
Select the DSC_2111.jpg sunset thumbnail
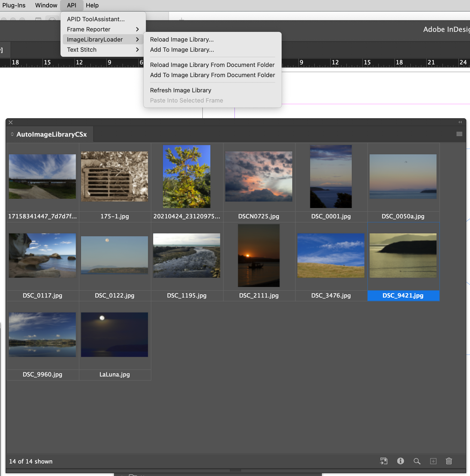[x=259, y=255]
